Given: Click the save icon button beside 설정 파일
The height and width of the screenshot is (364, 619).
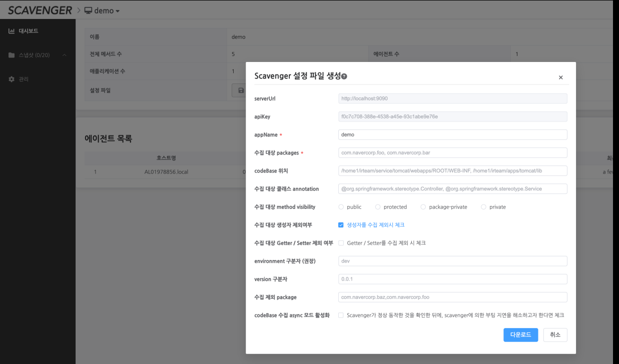Looking at the screenshot, I should [x=241, y=90].
